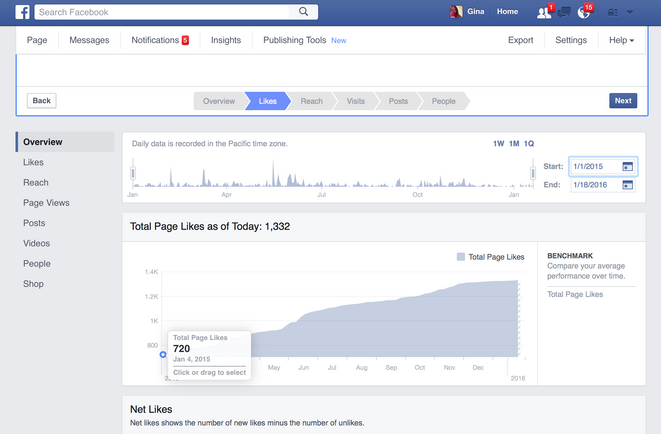This screenshot has height=434, width=661.
Task: Select the Start date field
Action: 603,166
